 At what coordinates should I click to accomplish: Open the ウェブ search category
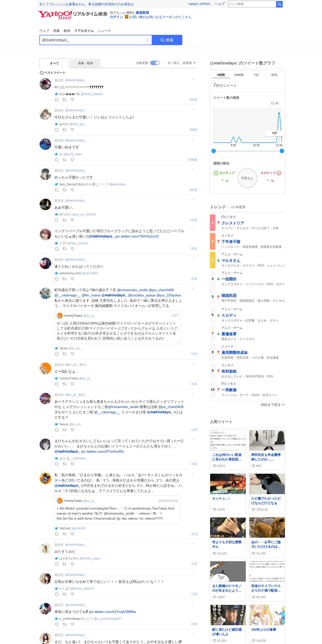pyautogui.click(x=44, y=31)
